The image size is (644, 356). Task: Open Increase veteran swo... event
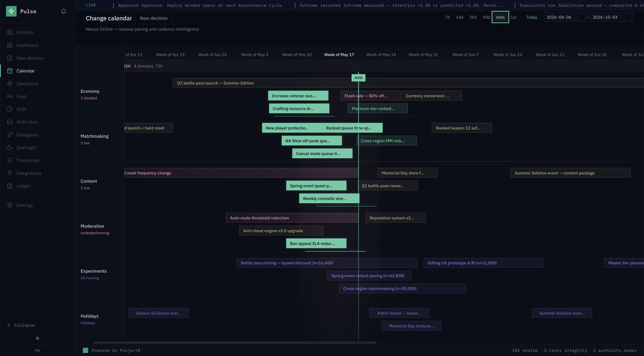click(298, 96)
